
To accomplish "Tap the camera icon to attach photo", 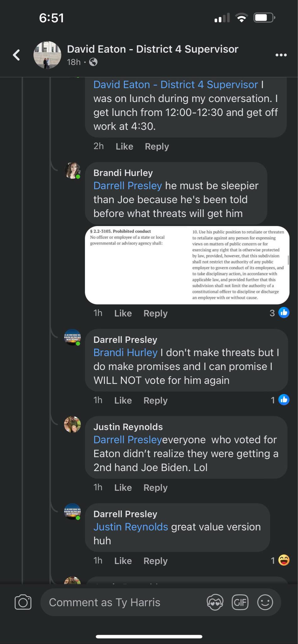I will pyautogui.click(x=23, y=602).
